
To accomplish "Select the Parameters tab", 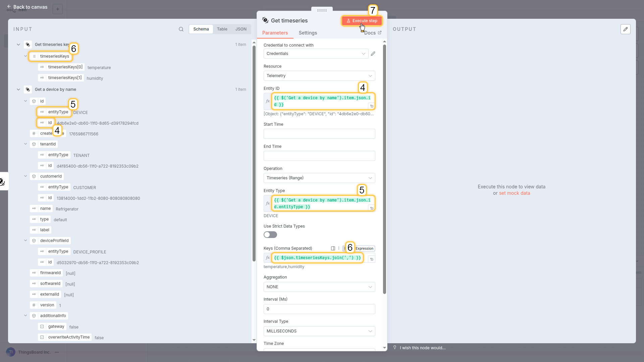I will (x=275, y=33).
